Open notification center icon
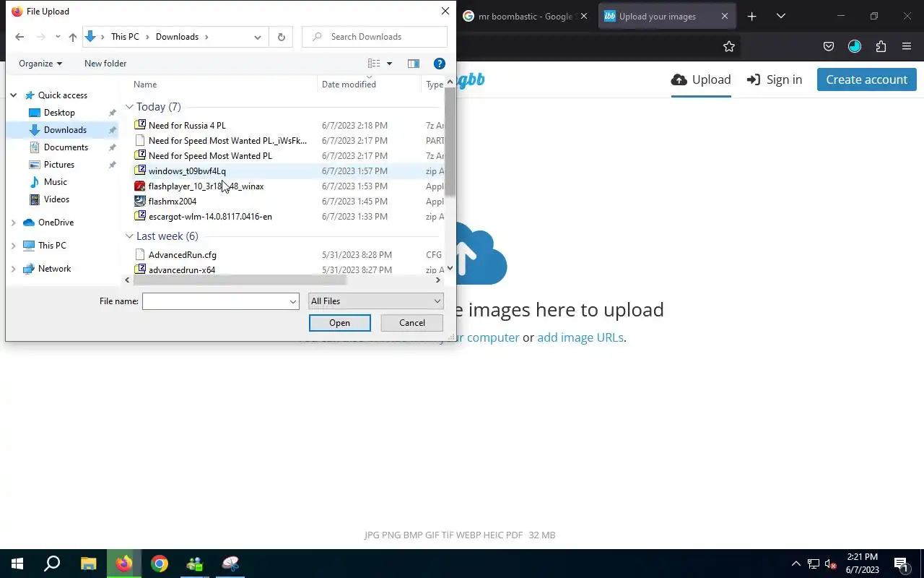The width and height of the screenshot is (924, 578). [x=901, y=564]
